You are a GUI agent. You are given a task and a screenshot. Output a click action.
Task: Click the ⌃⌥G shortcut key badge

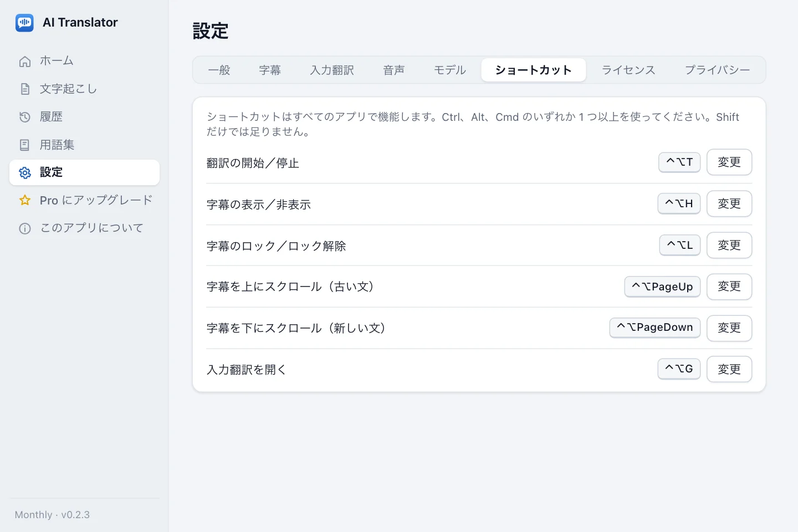coord(679,369)
